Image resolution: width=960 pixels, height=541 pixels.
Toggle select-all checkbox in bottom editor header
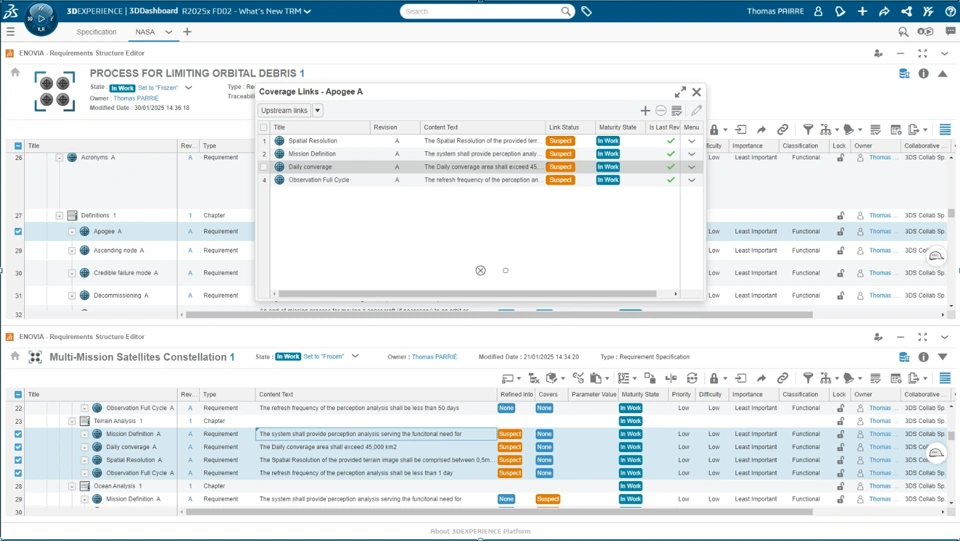(x=18, y=395)
